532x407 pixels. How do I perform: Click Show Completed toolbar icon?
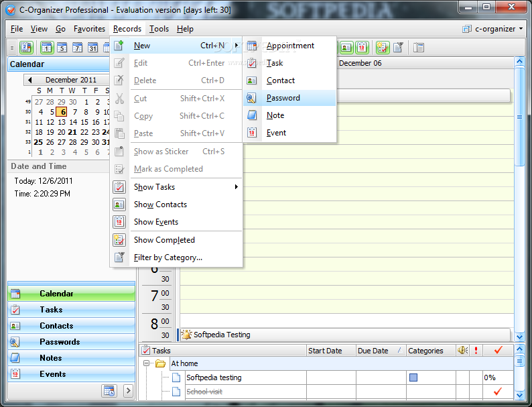click(383, 48)
